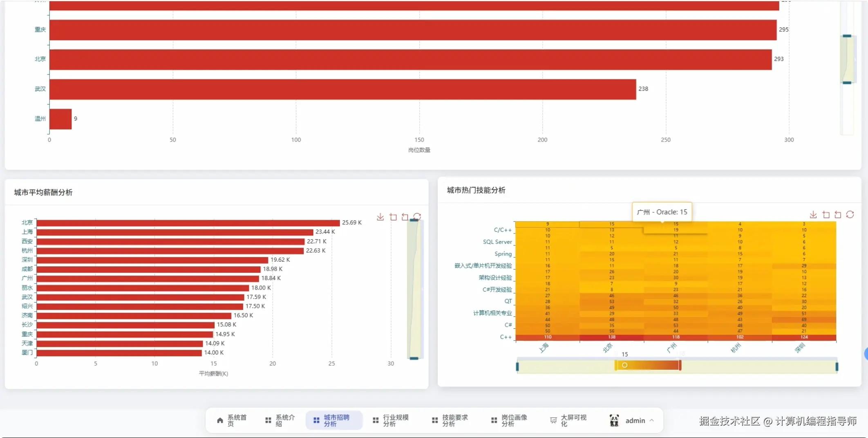868x438 pixels.
Task: Click the 城市热门技能分析 panel title
Action: (476, 190)
